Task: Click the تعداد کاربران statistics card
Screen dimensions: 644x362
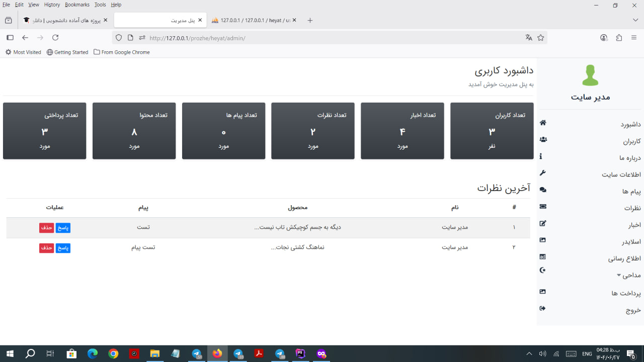Action: point(492,131)
